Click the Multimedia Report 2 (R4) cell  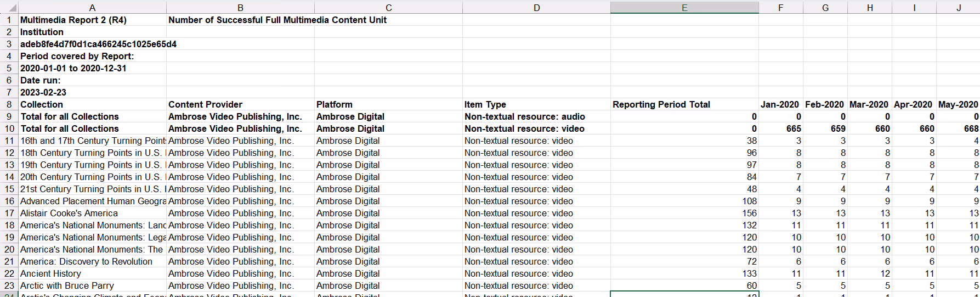[73, 20]
